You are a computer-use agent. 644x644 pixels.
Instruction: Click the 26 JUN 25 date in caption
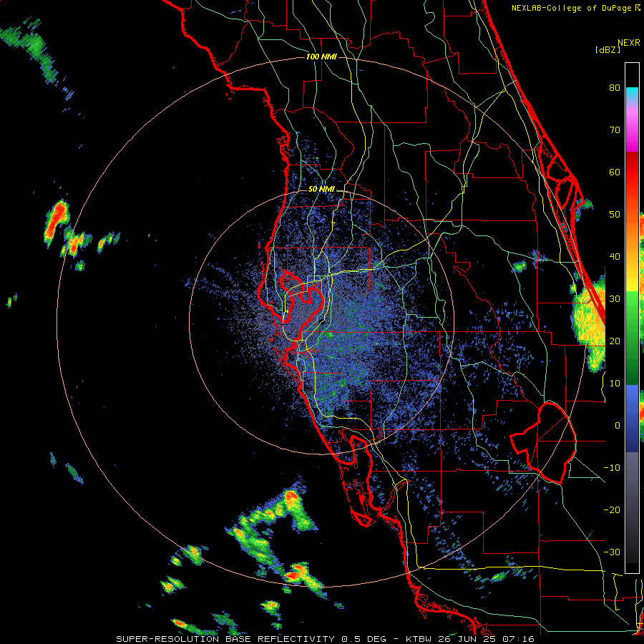[x=469, y=639]
